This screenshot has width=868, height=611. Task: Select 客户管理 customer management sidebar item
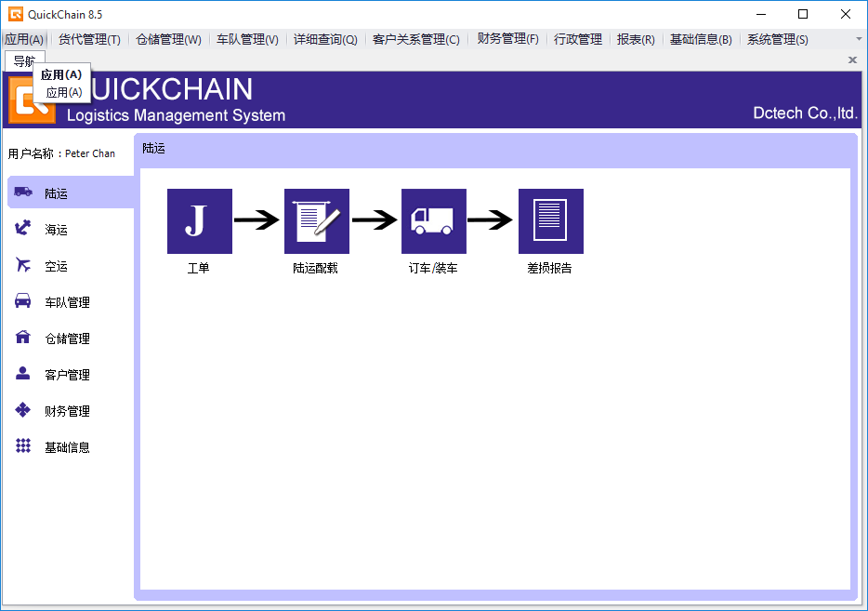[x=67, y=375]
